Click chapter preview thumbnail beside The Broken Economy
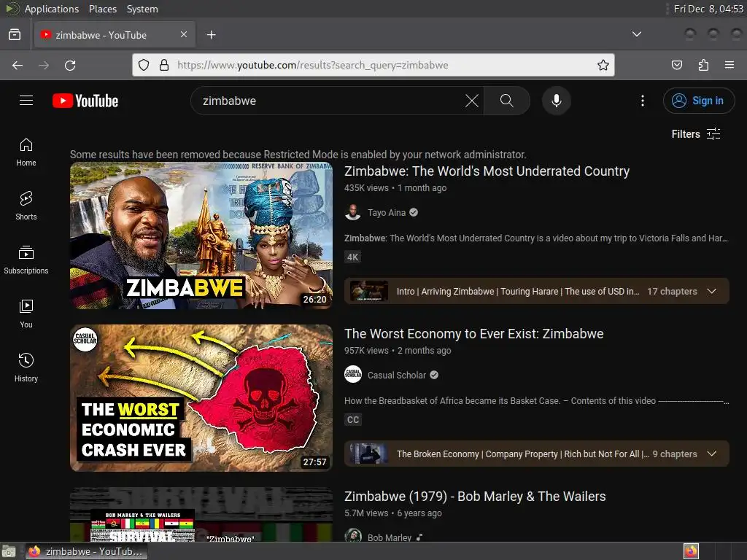747x560 pixels. (x=368, y=454)
